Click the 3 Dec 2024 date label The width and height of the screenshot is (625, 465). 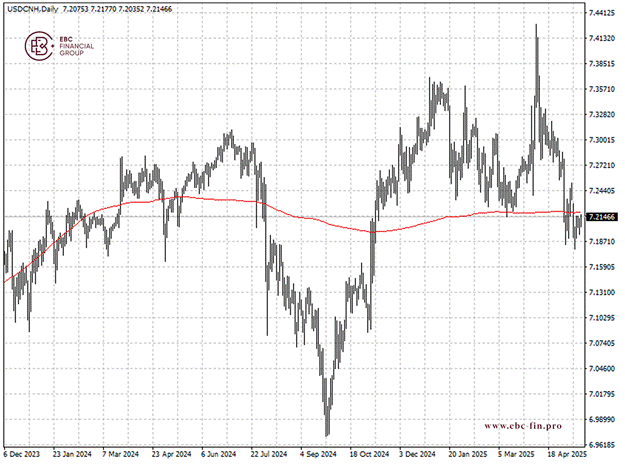(x=417, y=453)
